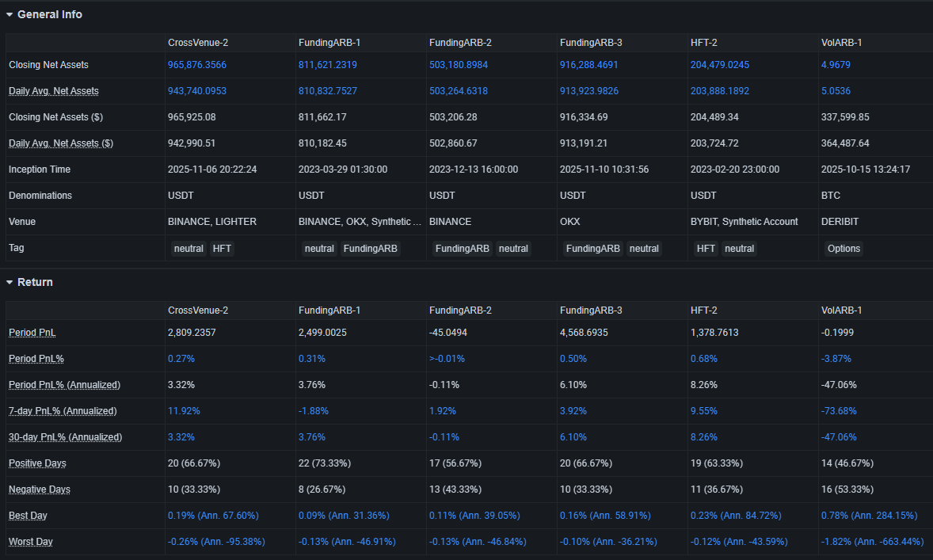933x560 pixels.
Task: Open best day 0.19% (Ann. 67.60%)
Action: [213, 516]
